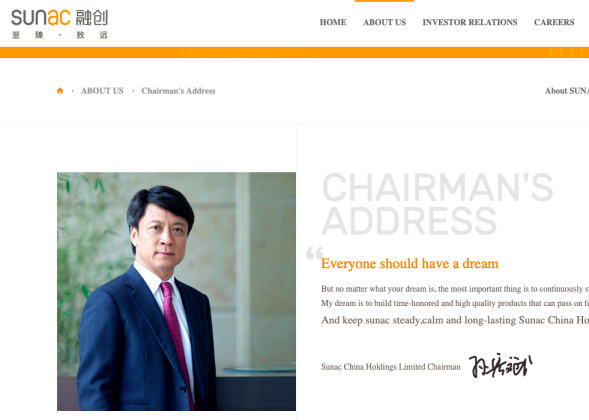Click the CHAIRMAN'S ADDRESS large gray heading

(x=438, y=204)
